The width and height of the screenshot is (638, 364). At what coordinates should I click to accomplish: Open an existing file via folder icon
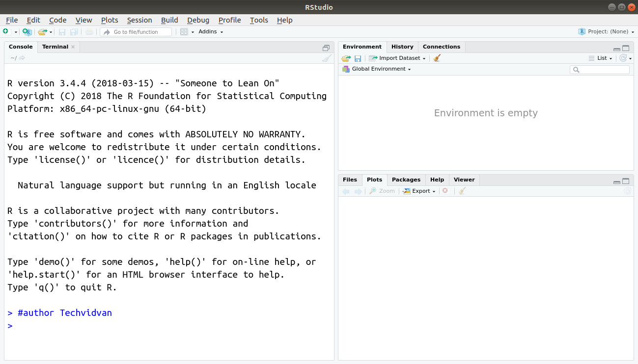[41, 31]
